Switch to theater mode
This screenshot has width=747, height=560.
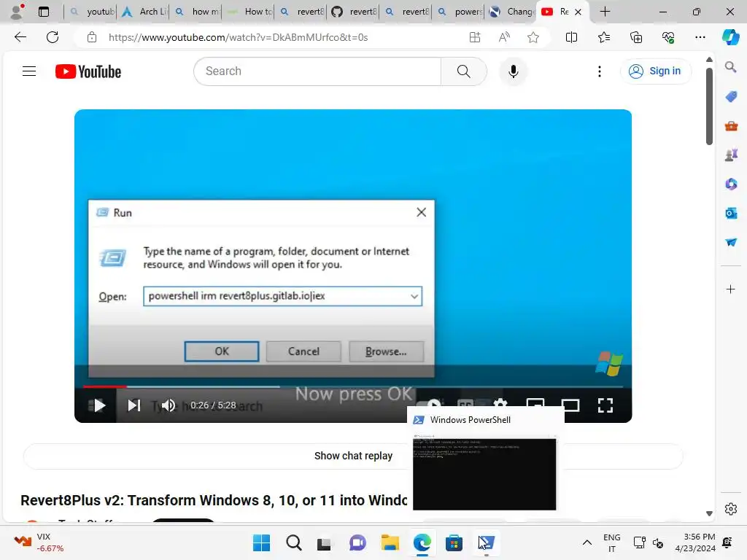pyautogui.click(x=570, y=405)
